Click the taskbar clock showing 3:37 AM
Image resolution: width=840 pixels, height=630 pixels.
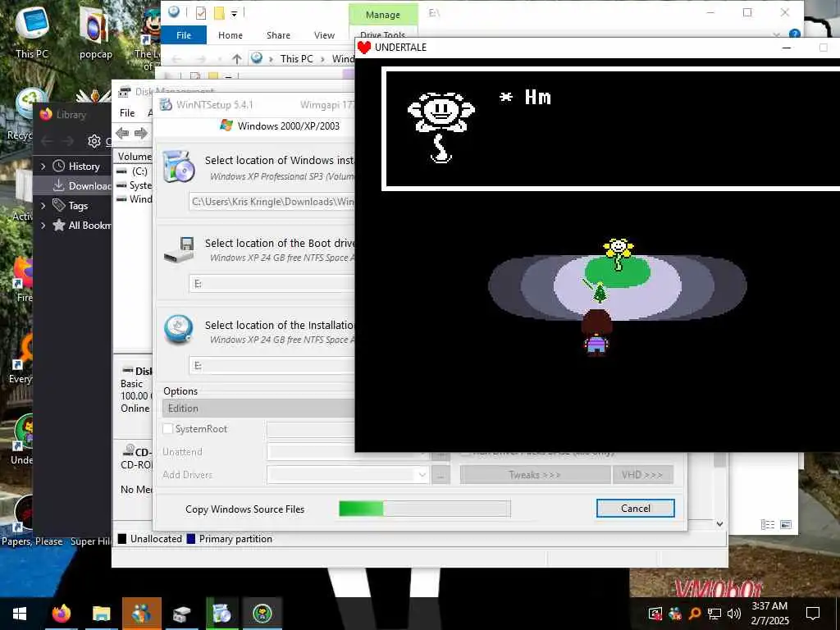coord(769,614)
